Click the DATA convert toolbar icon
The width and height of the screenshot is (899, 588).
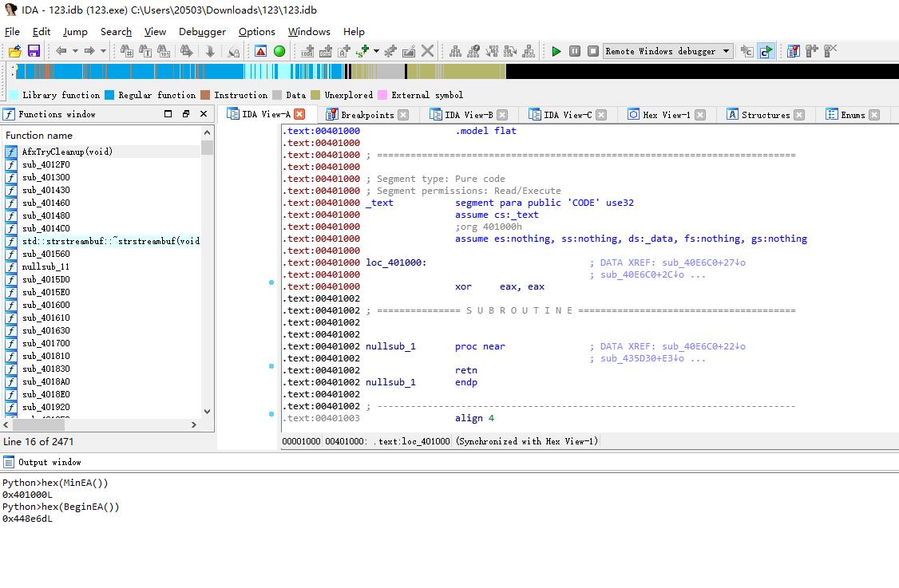point(326,51)
